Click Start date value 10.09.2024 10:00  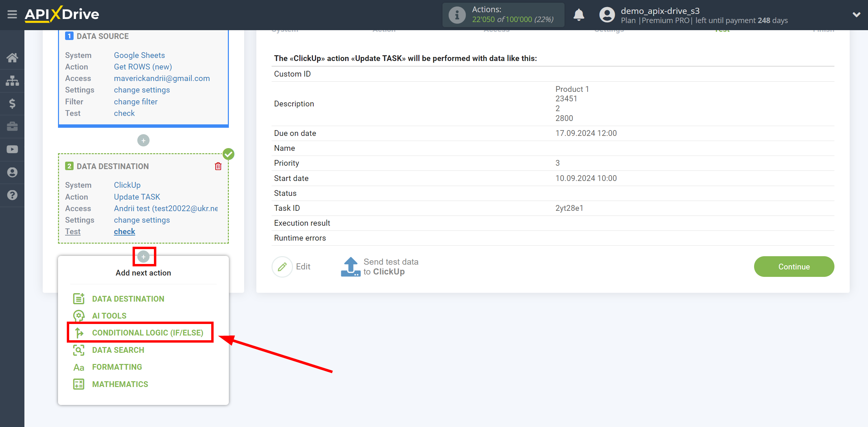click(586, 178)
